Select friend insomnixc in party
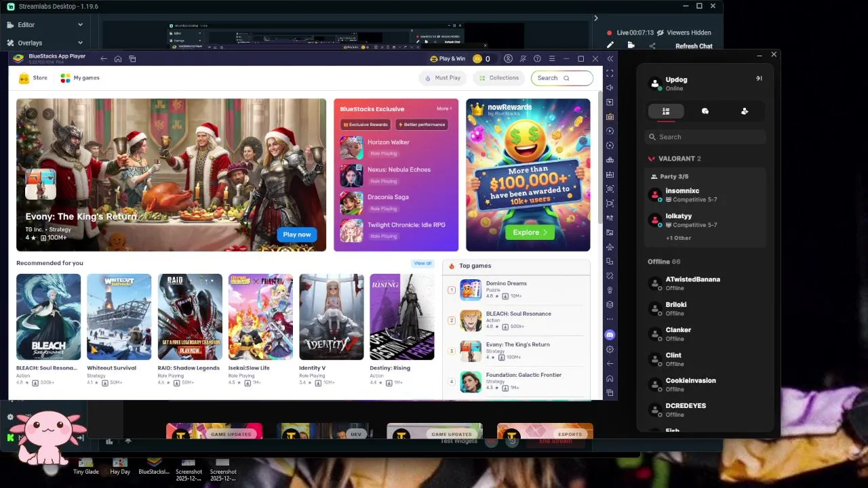This screenshot has width=868, height=488. (x=705, y=195)
